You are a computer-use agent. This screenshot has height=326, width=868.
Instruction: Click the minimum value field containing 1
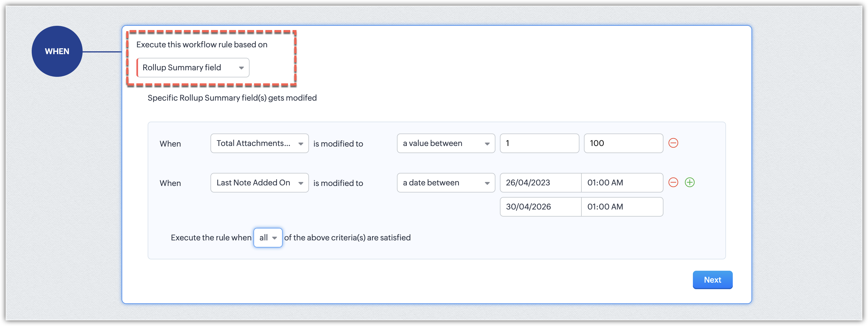(539, 143)
